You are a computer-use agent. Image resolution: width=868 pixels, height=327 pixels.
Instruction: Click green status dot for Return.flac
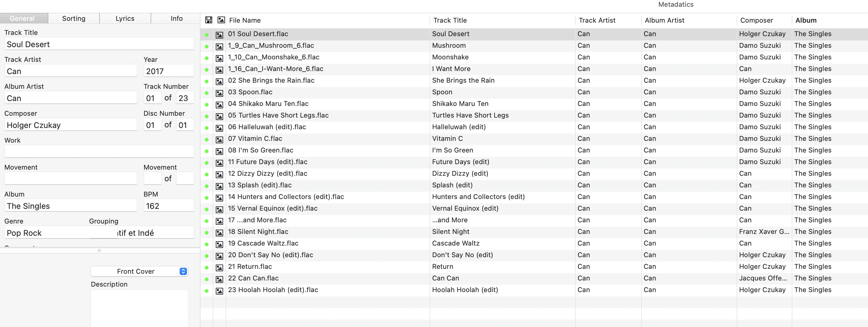click(207, 267)
